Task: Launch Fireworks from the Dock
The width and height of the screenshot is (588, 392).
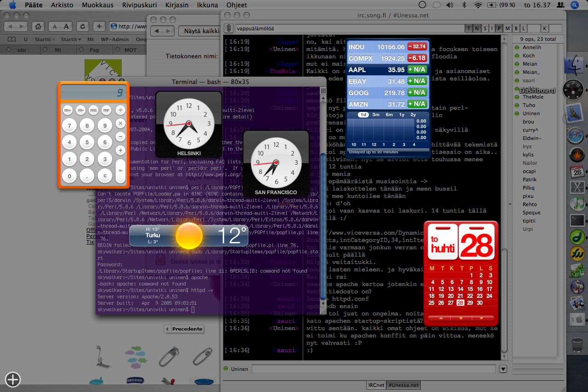Action: click(577, 253)
